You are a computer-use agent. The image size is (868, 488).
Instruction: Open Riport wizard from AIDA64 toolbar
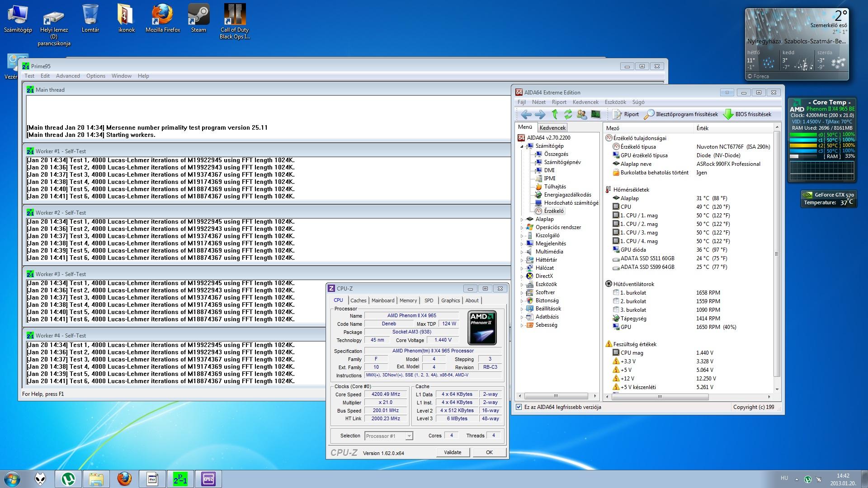626,114
